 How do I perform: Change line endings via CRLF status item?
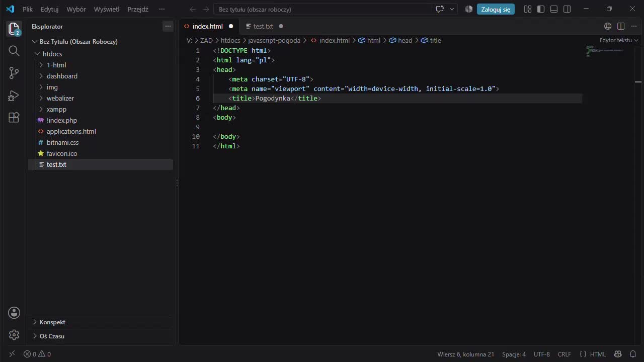tap(565, 354)
